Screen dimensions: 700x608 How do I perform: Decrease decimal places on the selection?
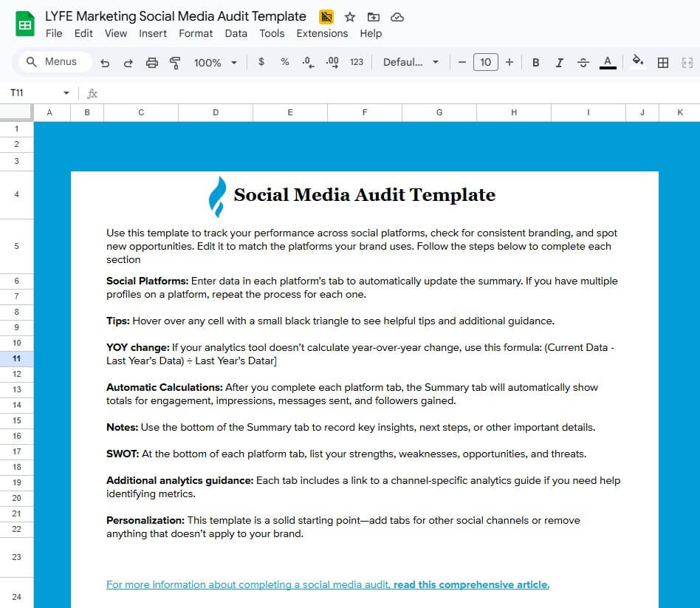tap(308, 62)
